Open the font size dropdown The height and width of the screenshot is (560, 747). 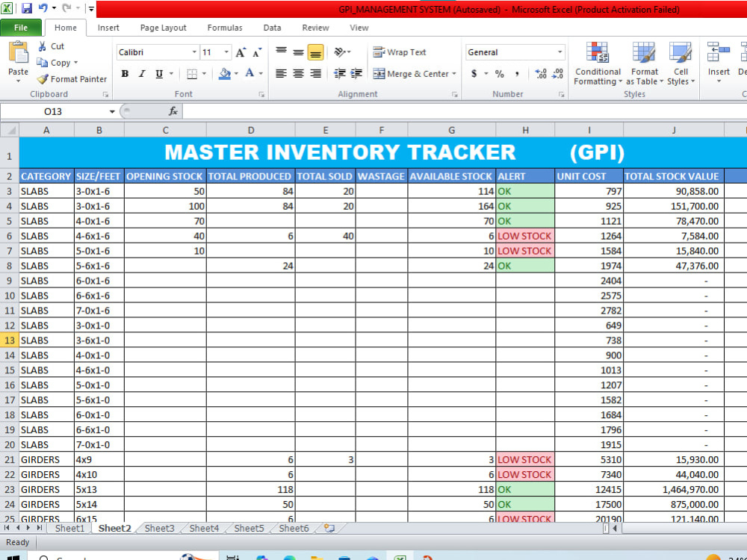227,52
